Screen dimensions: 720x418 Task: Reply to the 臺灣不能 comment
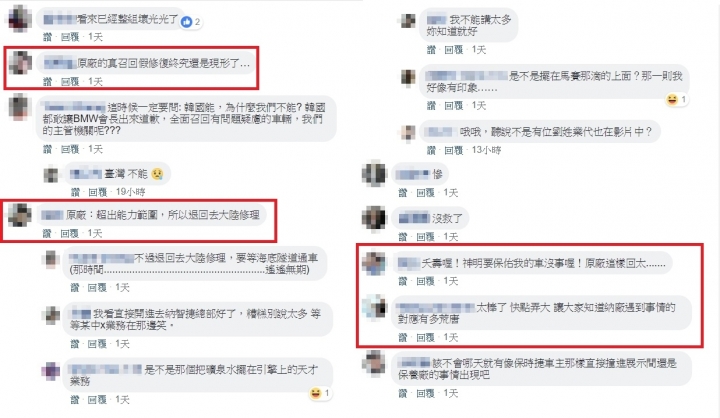pyautogui.click(x=97, y=192)
